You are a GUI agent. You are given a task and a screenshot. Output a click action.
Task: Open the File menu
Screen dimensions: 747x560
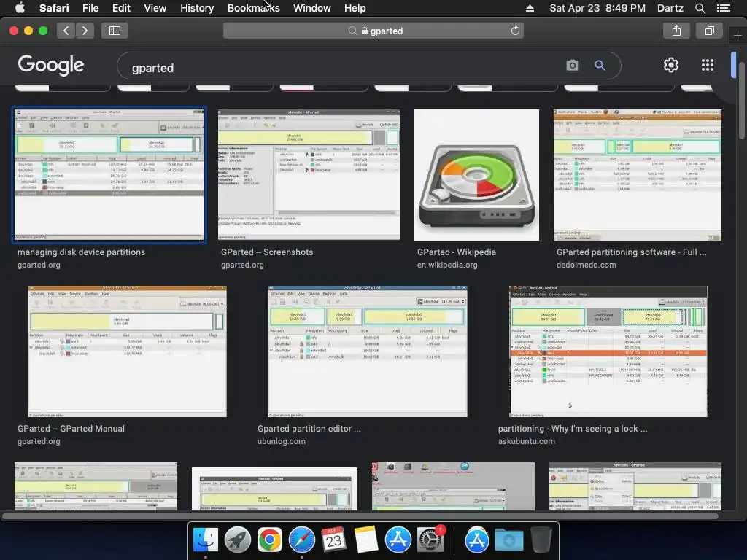click(x=90, y=8)
